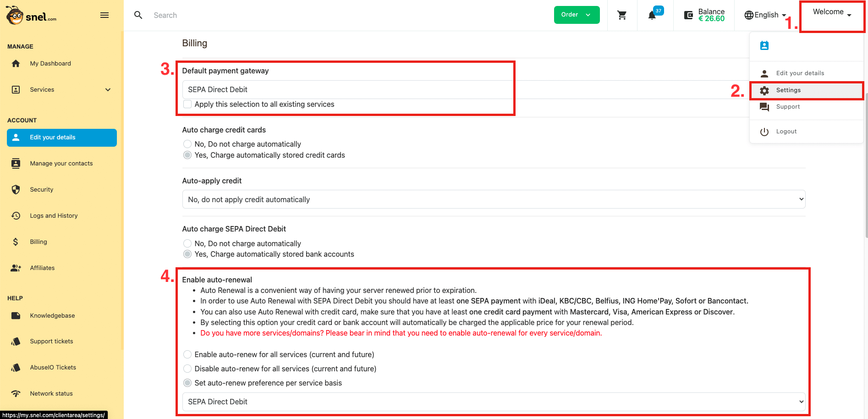868x419 pixels.
Task: Check 'Apply this selection to all existing services'
Action: [187, 104]
